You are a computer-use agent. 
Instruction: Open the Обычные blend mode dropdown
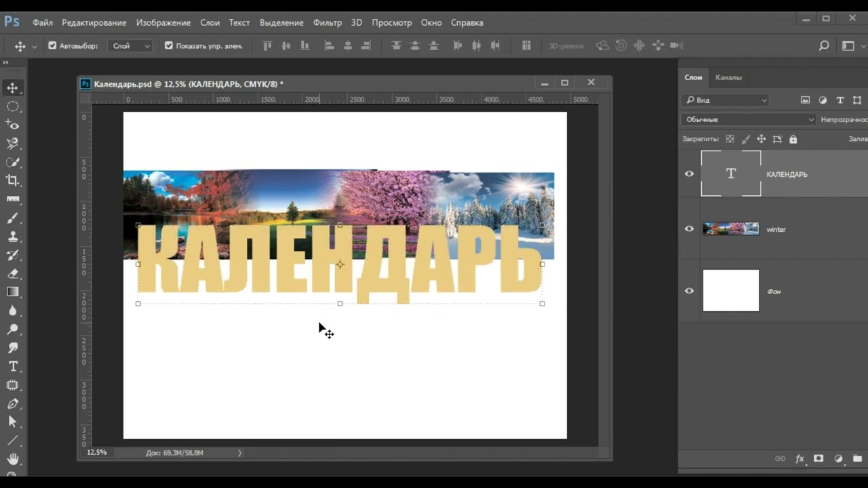click(x=749, y=119)
